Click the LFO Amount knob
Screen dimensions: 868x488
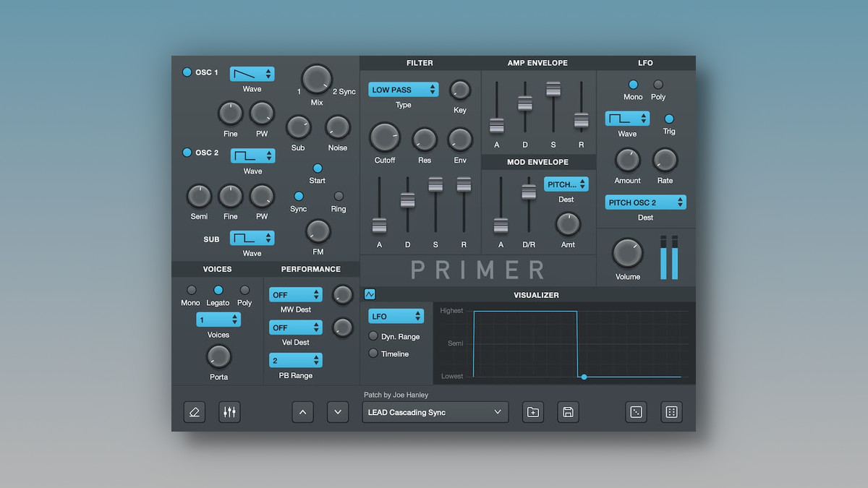[x=627, y=160]
